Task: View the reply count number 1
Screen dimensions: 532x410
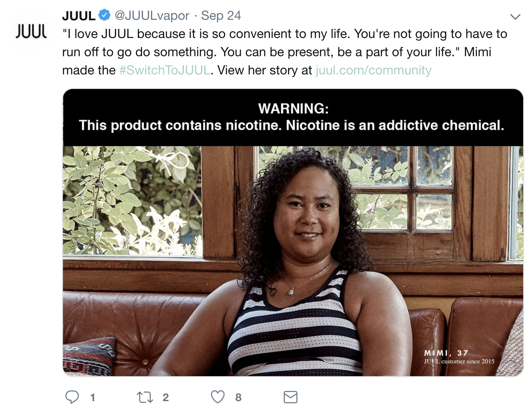Action: (93, 398)
